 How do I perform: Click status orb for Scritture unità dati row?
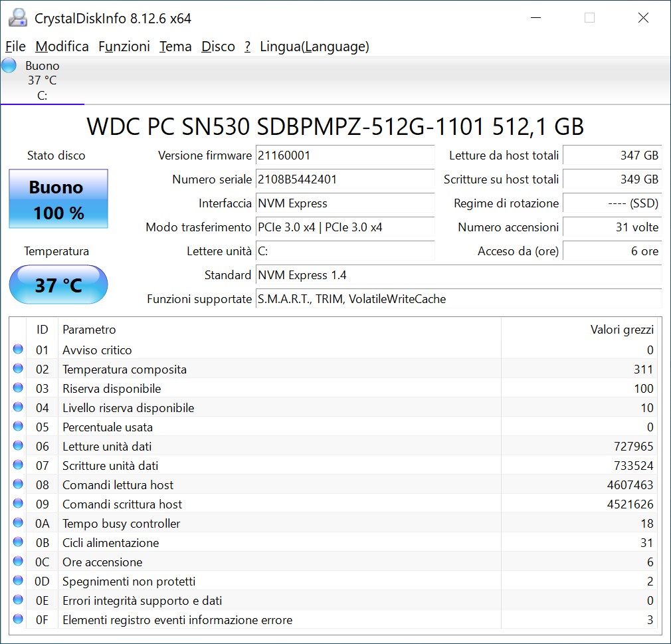click(18, 465)
